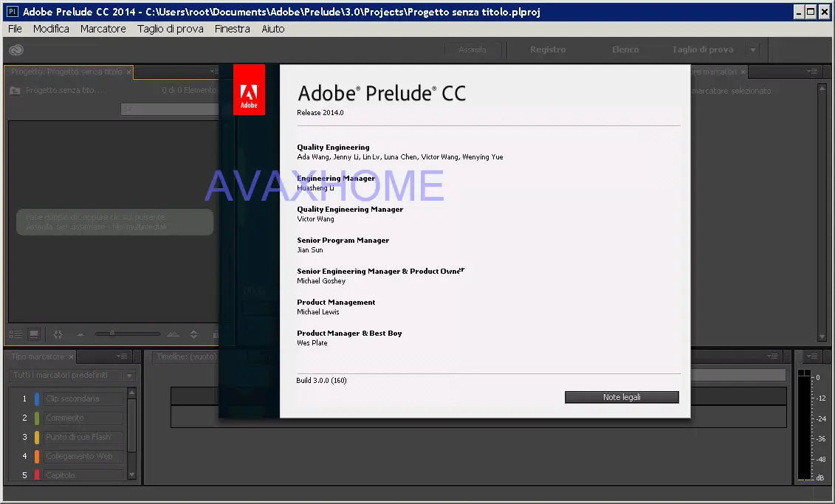Viewport: 835px width, 504px height.
Task: Click the orange Collegamento Web color swatch
Action: click(x=37, y=456)
